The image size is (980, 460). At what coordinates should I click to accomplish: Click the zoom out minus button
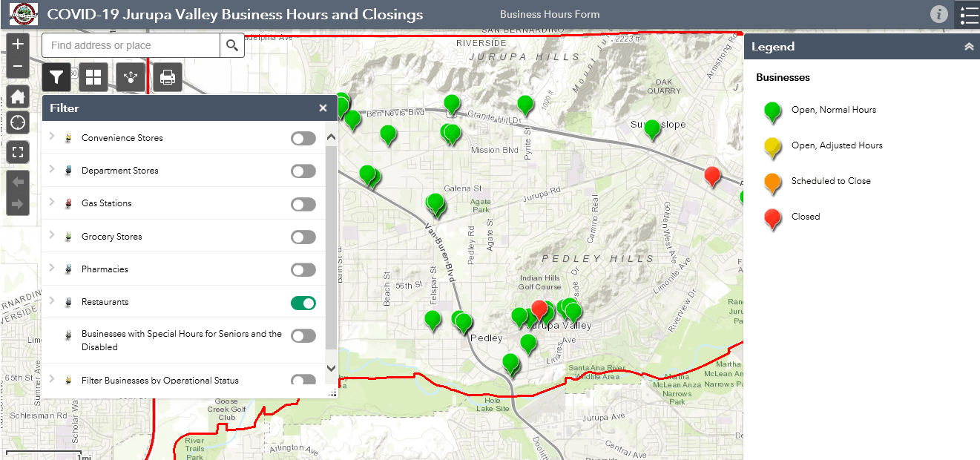(x=18, y=67)
